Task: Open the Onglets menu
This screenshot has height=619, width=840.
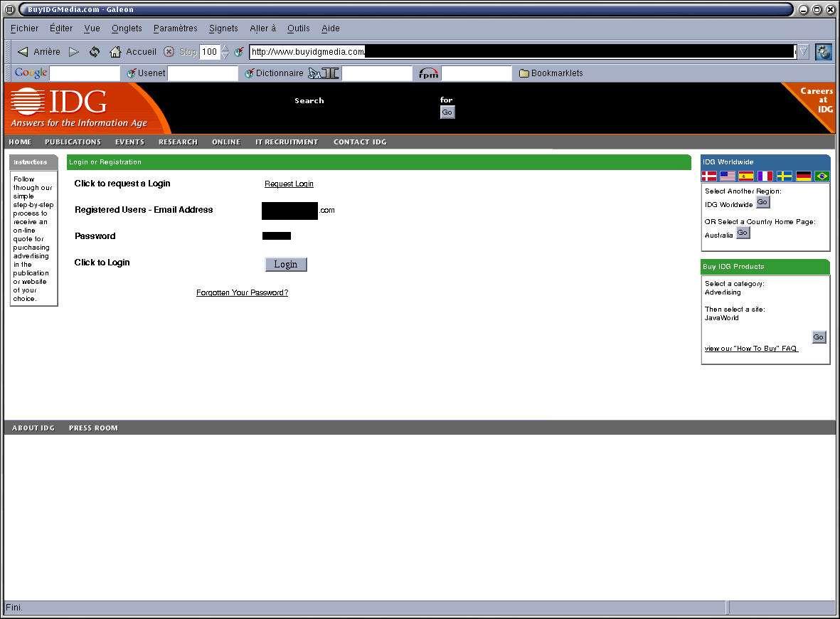Action: click(x=127, y=28)
